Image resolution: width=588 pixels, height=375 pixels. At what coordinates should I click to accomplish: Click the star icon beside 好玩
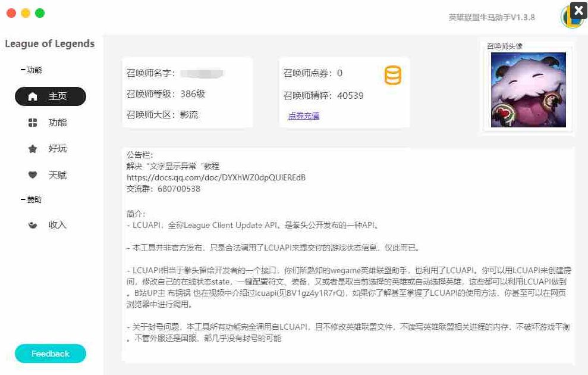(x=33, y=149)
